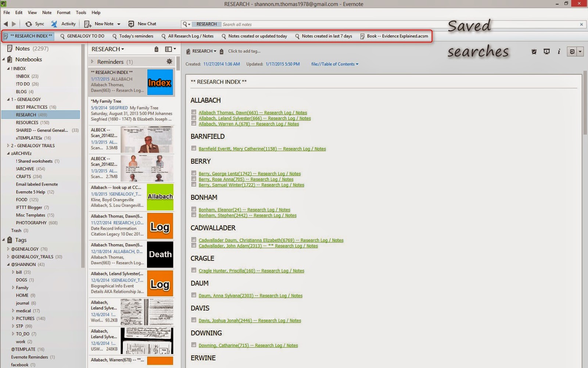The width and height of the screenshot is (588, 368).
Task: Open the Activity feed icon
Action: [x=54, y=24]
